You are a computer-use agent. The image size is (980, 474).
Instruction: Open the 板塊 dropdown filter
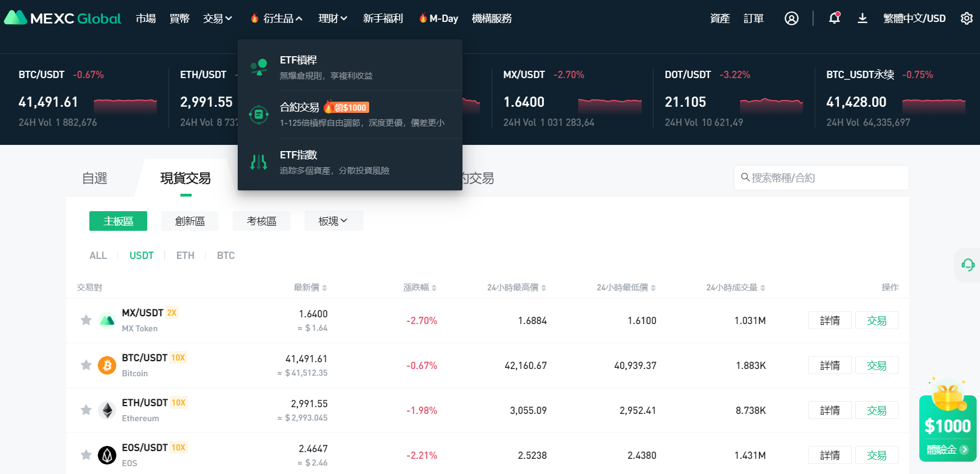tap(334, 221)
